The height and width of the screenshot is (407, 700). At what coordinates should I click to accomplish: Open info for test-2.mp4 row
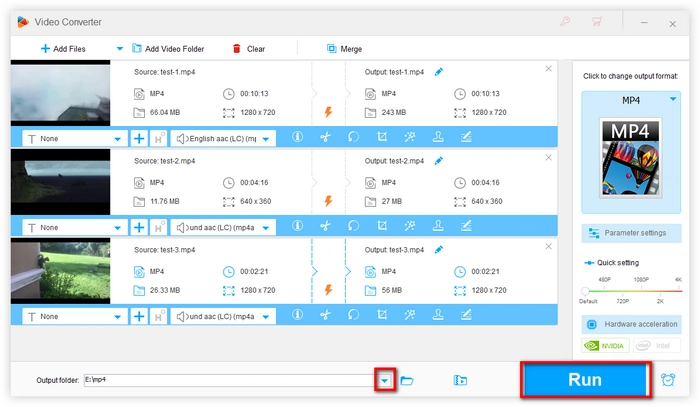(x=297, y=226)
